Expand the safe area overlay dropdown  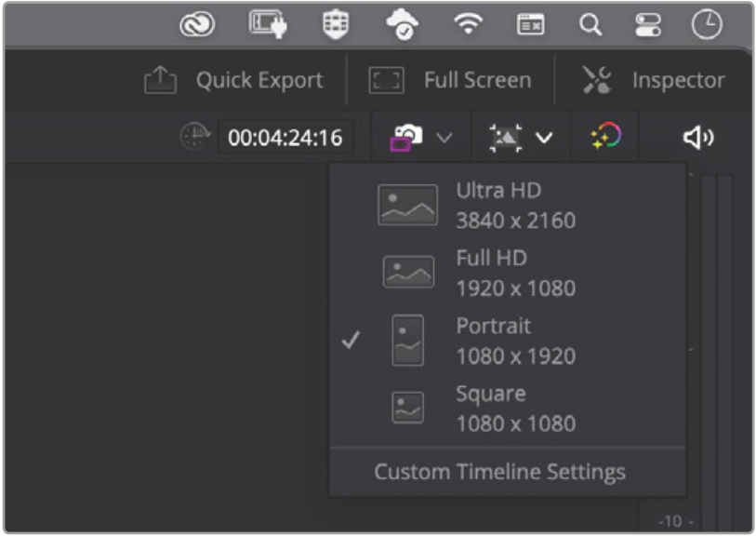[544, 138]
